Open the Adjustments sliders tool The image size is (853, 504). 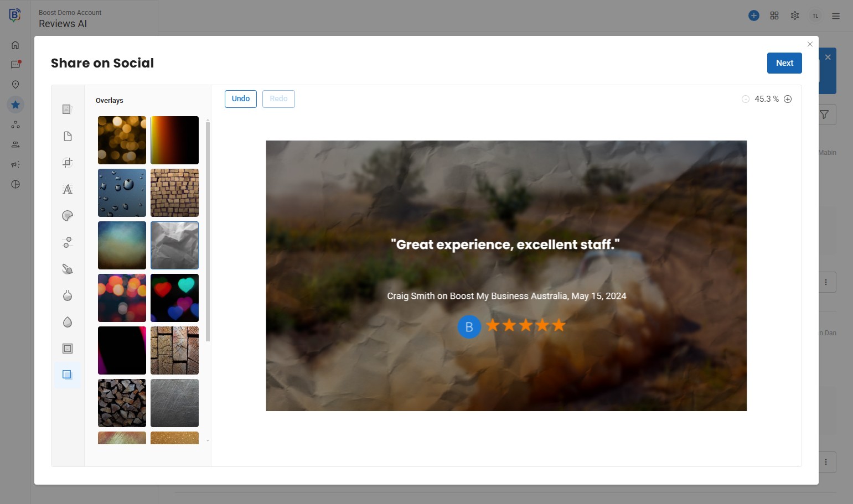pyautogui.click(x=68, y=242)
